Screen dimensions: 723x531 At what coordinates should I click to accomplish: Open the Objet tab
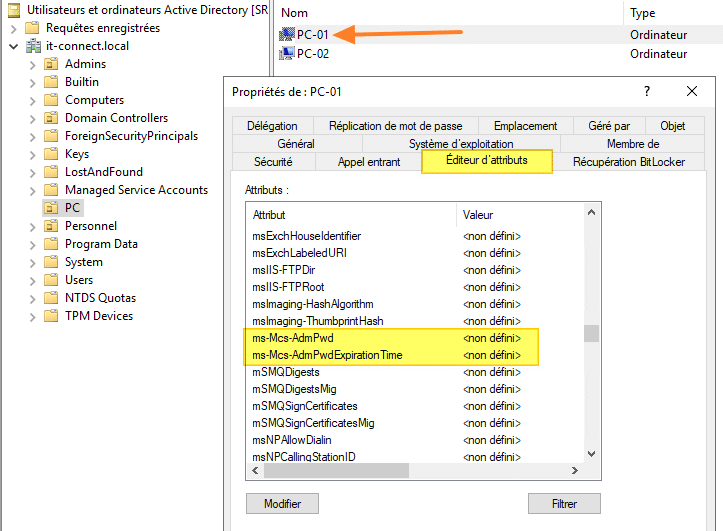click(673, 126)
